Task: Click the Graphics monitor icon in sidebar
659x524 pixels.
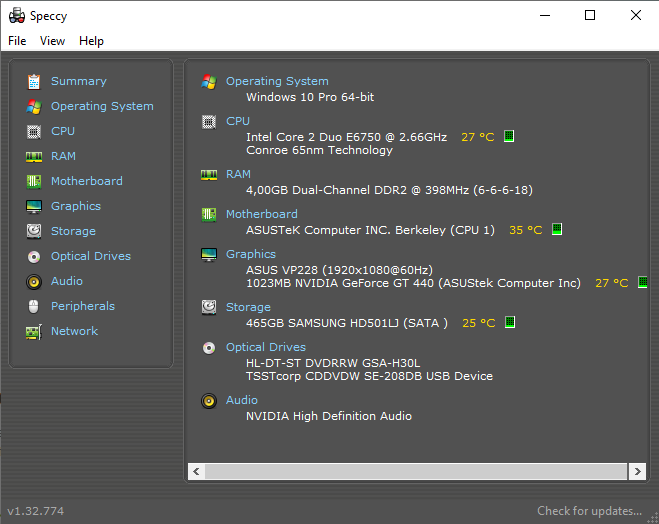Action: coord(34,207)
